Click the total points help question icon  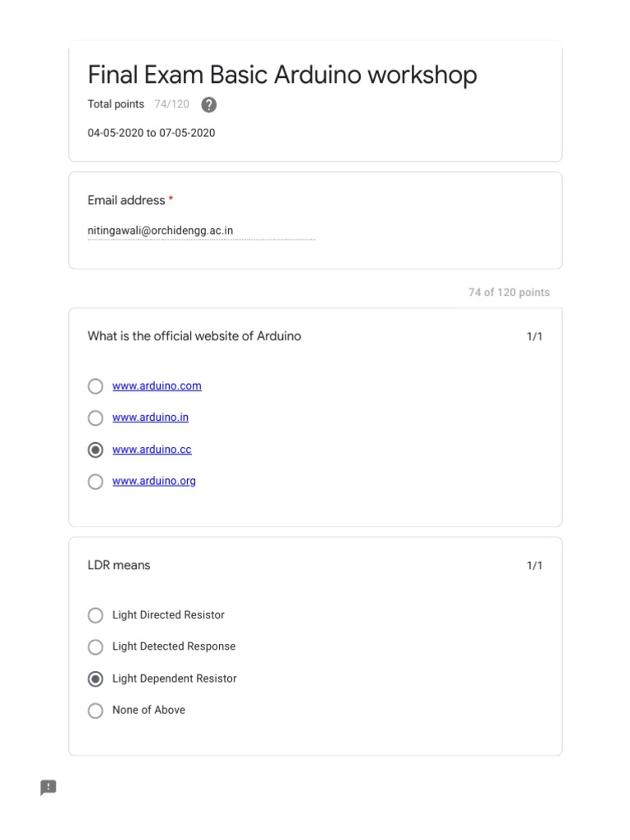tap(209, 105)
